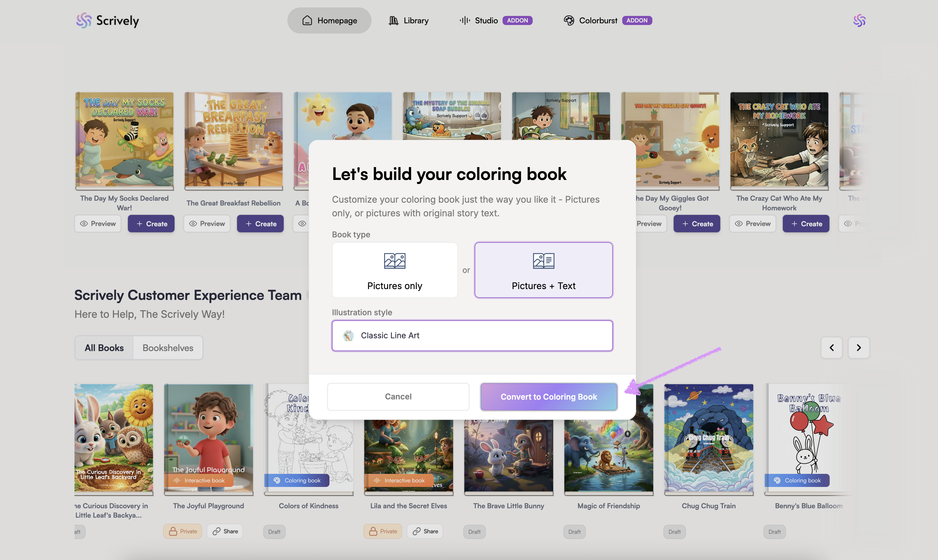Open the profile swirl icon top-right
The height and width of the screenshot is (560, 938).
pos(859,20)
